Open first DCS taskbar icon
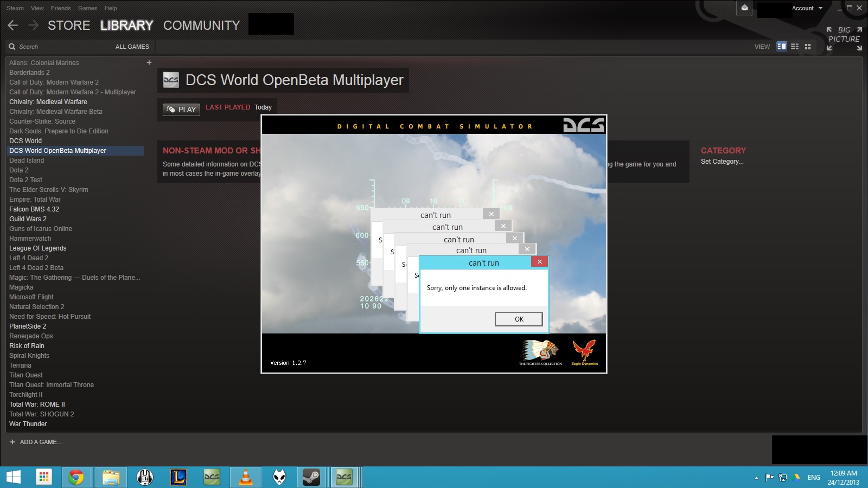 pyautogui.click(x=212, y=477)
